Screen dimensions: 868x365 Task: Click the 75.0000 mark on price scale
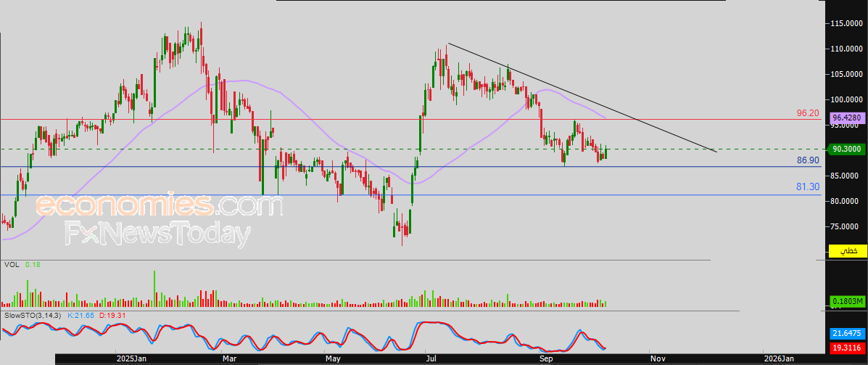click(x=847, y=226)
